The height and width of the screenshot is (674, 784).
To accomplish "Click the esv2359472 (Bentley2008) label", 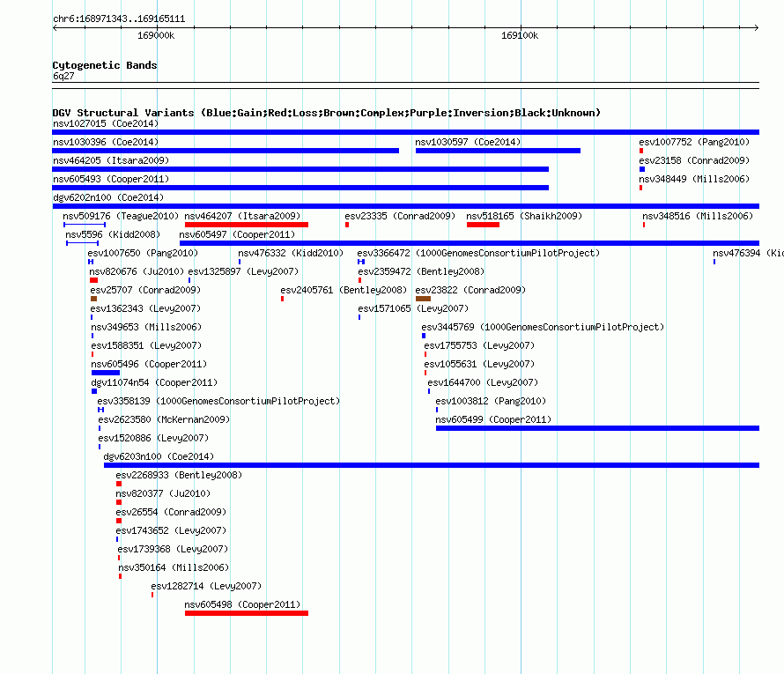I will pos(421,271).
